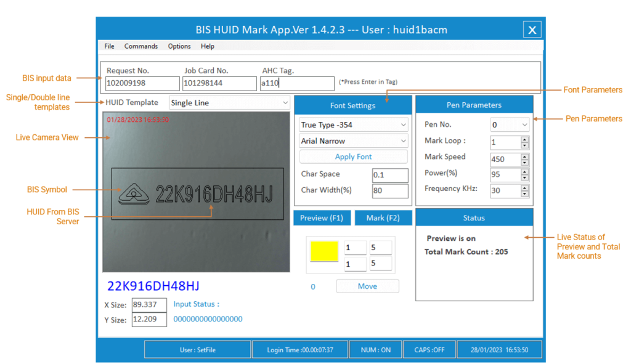Click the Frequency KHz value 30

(x=505, y=190)
